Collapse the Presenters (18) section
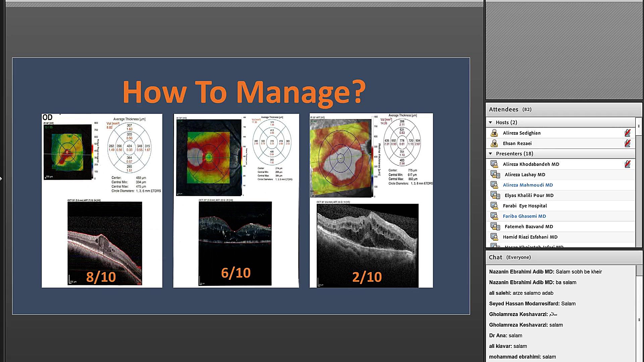This screenshot has width=644, height=362. (490, 154)
